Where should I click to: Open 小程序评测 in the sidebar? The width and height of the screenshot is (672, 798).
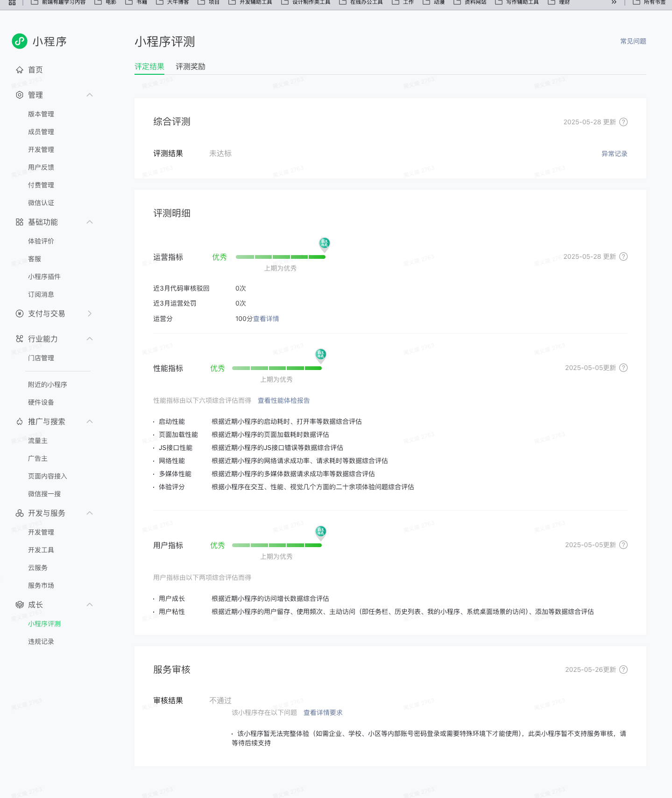44,624
